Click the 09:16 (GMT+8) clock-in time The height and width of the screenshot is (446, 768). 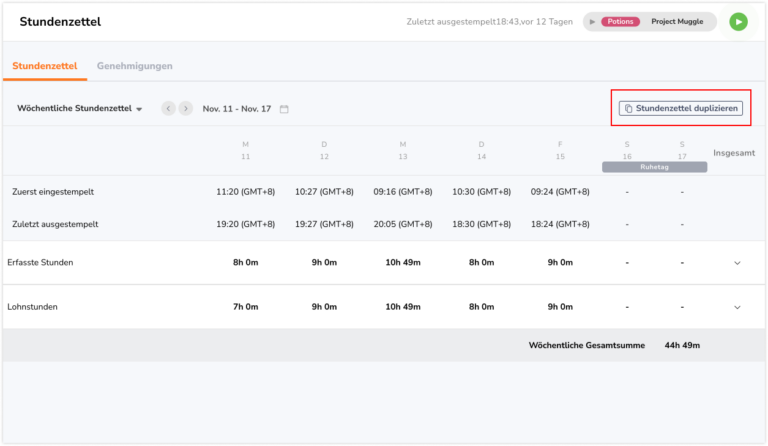403,192
